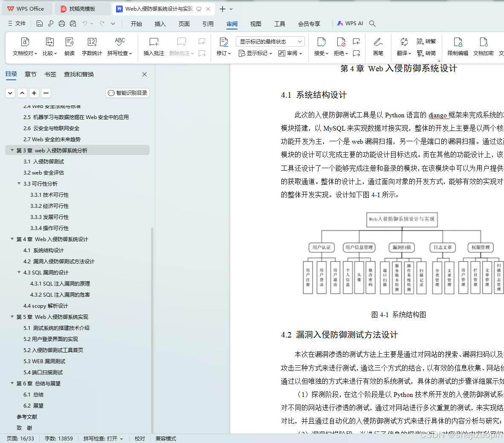Image resolution: width=504 pixels, height=443 pixels.
Task: Collapse the 第3章 web入侵防御系统分析 node
Action: tap(12, 150)
